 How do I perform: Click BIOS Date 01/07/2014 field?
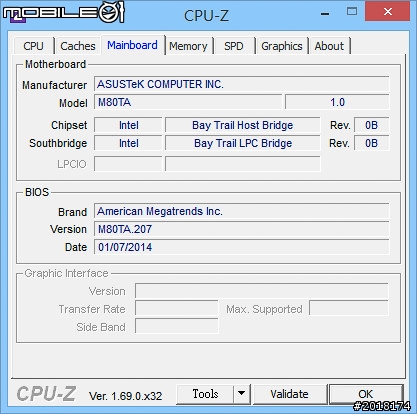(x=241, y=247)
